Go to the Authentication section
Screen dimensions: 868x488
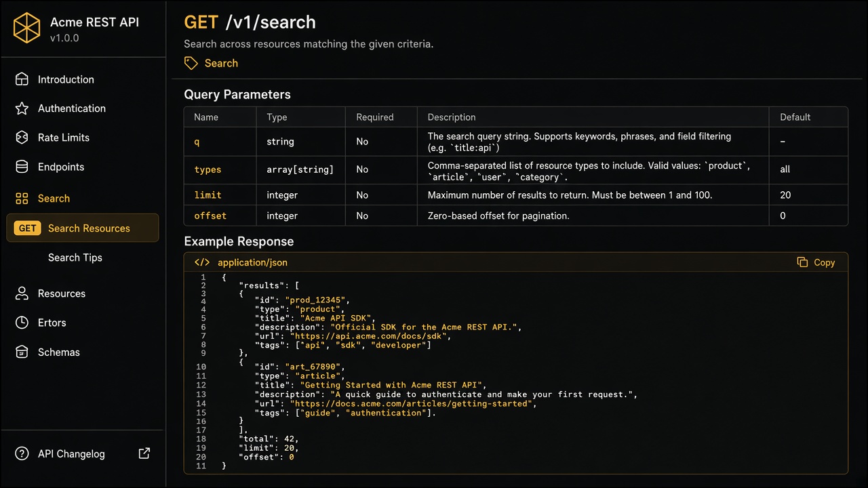72,108
